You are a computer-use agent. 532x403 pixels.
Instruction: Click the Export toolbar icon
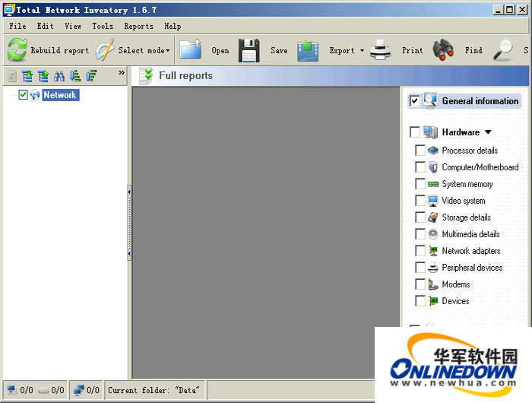click(x=308, y=51)
